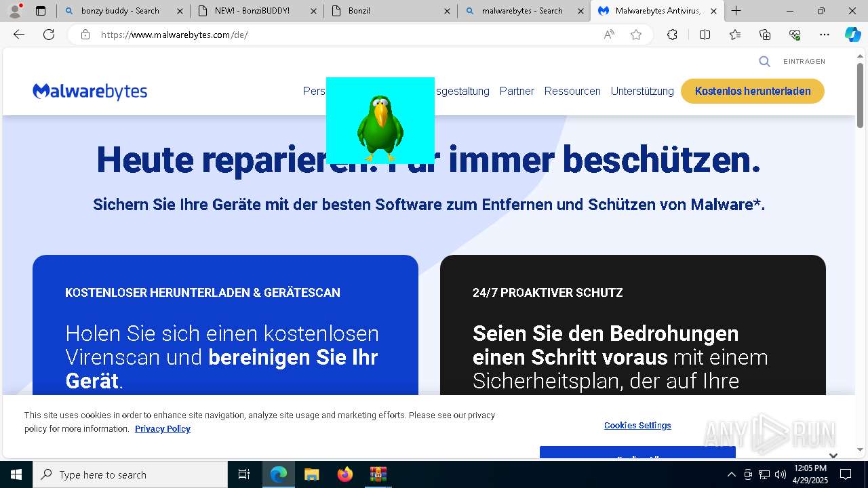Toggle split screen icon
The image size is (868, 488).
point(705,35)
